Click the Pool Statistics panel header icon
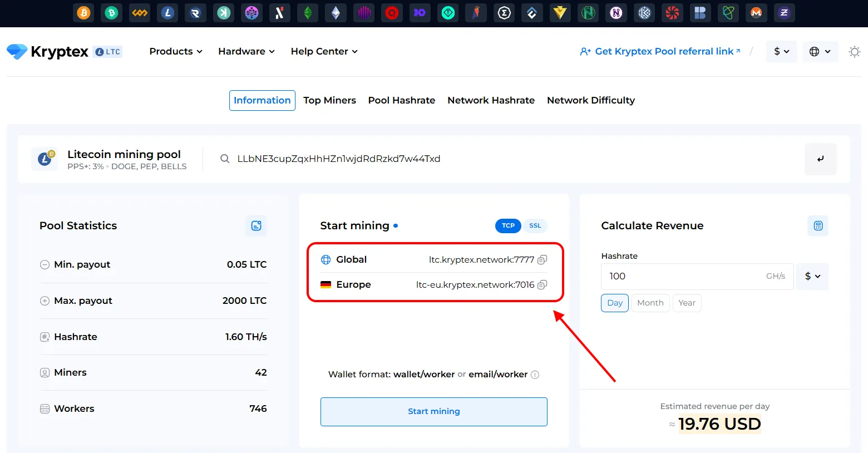This screenshot has width=868, height=453. click(x=257, y=226)
